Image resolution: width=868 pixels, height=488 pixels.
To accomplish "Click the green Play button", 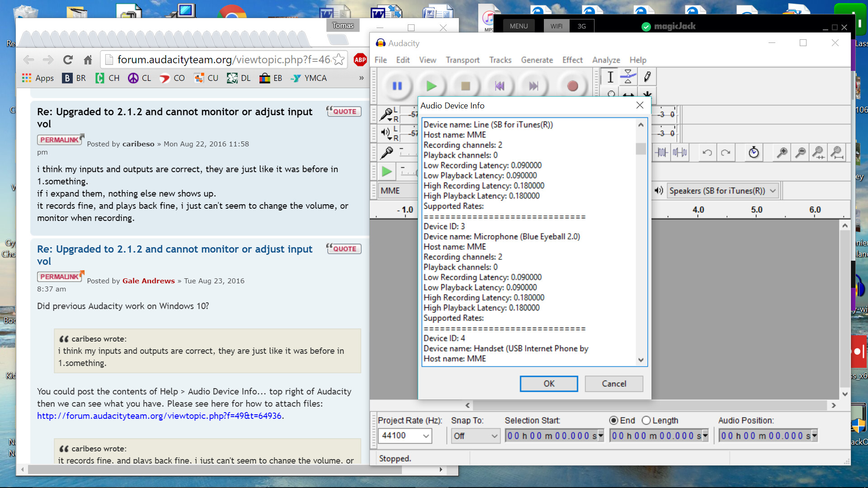I will tap(431, 86).
